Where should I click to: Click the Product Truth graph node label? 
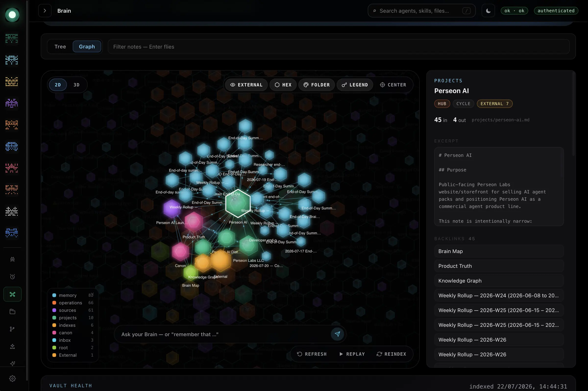194,237
